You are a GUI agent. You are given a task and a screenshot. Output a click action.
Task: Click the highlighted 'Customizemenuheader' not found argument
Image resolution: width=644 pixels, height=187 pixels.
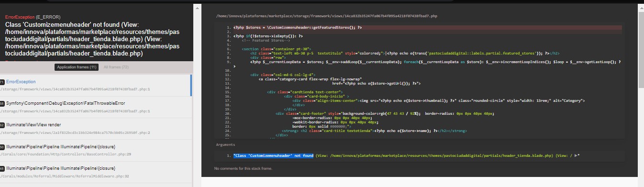coord(273,156)
